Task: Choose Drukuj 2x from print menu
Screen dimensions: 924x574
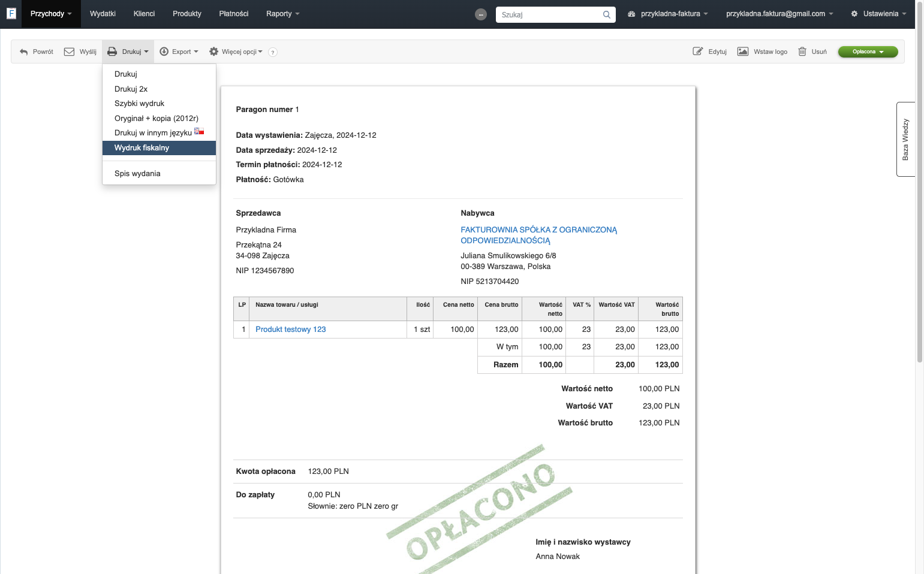Action: point(159,89)
